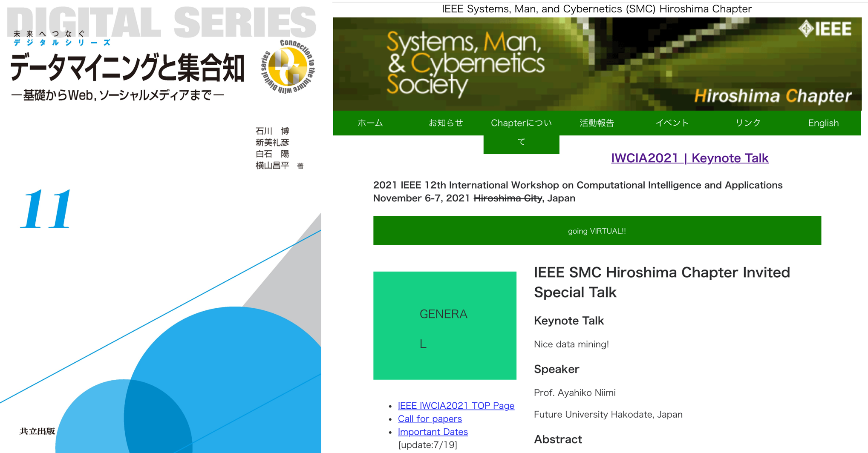Click the blue volume number 11
Viewport: 868px width, 453px height.
[47, 209]
